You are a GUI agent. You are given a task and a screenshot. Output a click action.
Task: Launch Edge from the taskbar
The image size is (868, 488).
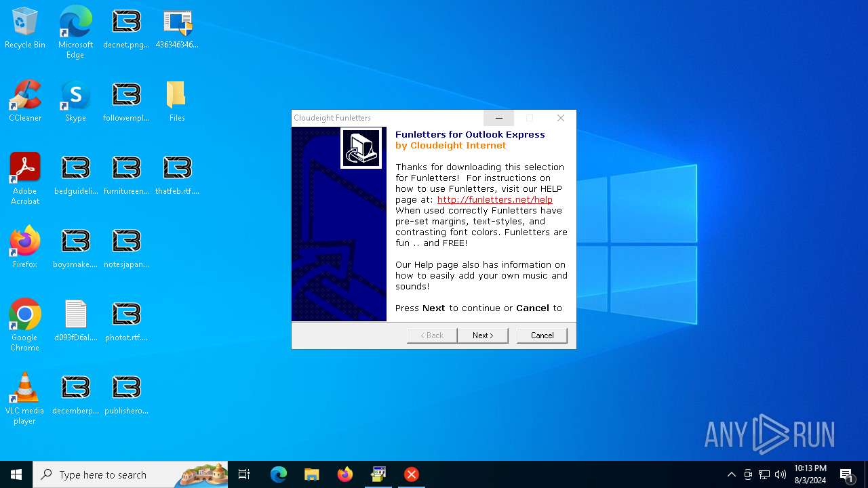(278, 474)
